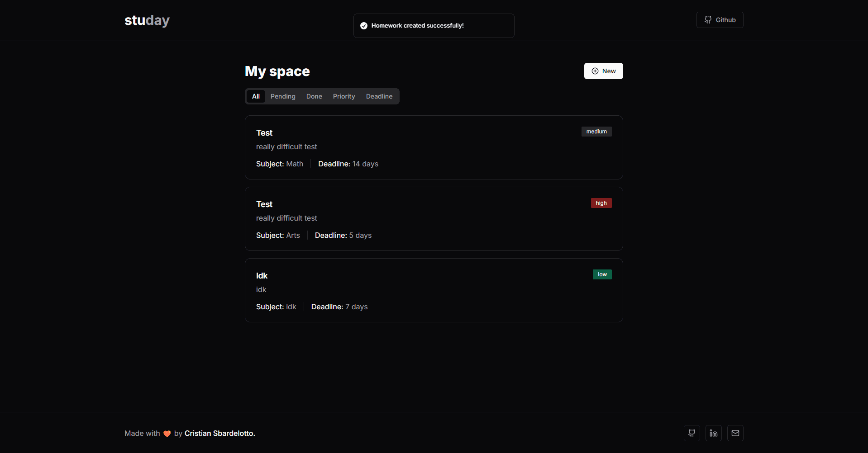Switch to the Deadline tab
868x453 pixels.
tap(379, 96)
